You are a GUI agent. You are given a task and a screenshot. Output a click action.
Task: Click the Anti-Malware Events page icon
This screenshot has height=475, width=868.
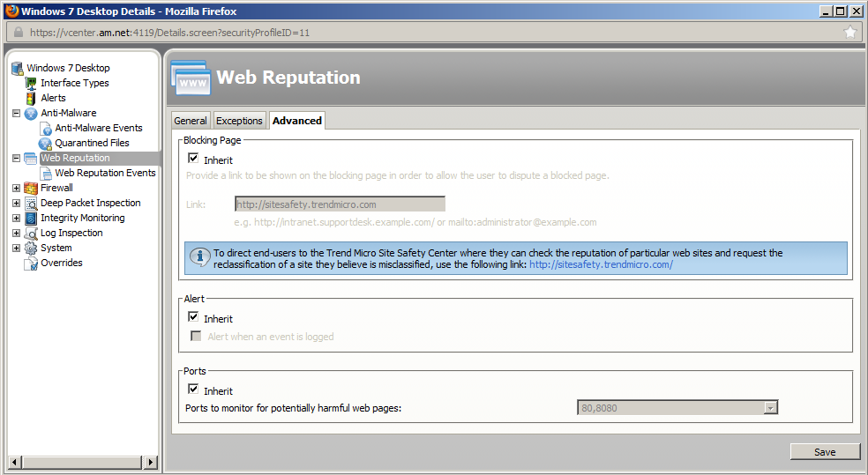coord(45,129)
